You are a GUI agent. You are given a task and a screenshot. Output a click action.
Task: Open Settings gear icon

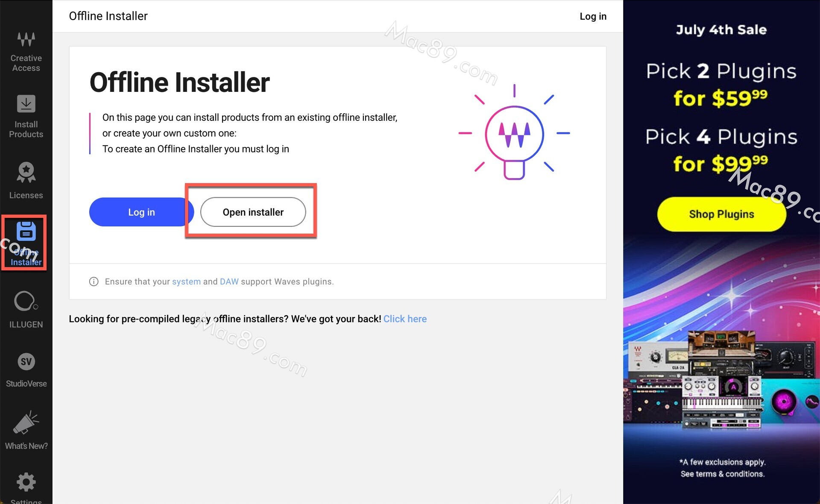pos(26,482)
